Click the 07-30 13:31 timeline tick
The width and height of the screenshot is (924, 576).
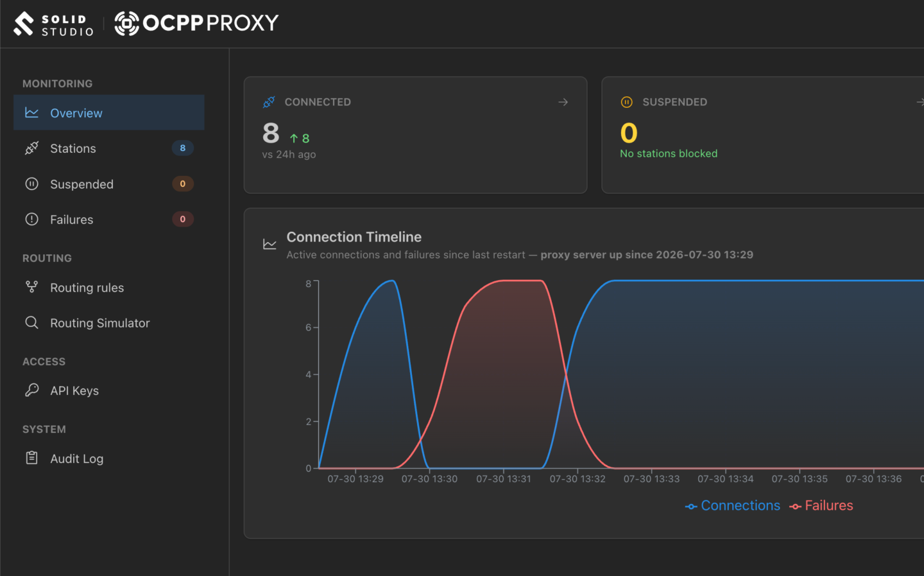tap(504, 479)
